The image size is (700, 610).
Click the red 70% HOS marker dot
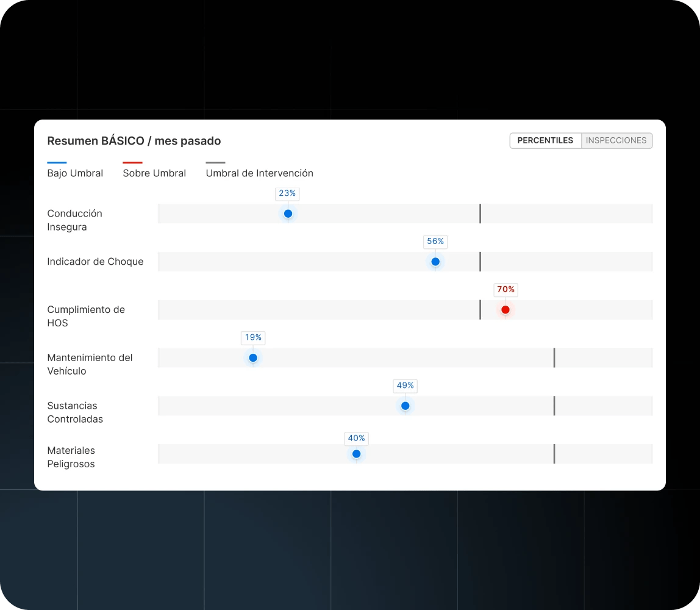tap(505, 310)
